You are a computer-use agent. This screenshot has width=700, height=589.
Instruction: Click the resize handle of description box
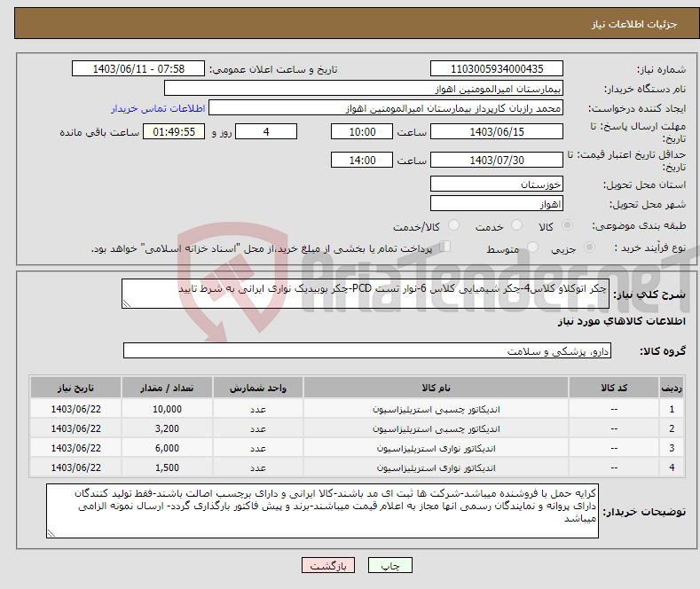point(127,304)
